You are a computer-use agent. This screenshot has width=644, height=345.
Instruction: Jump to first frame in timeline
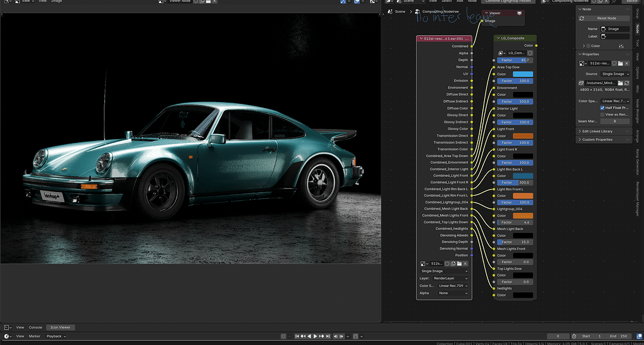[x=297, y=336]
